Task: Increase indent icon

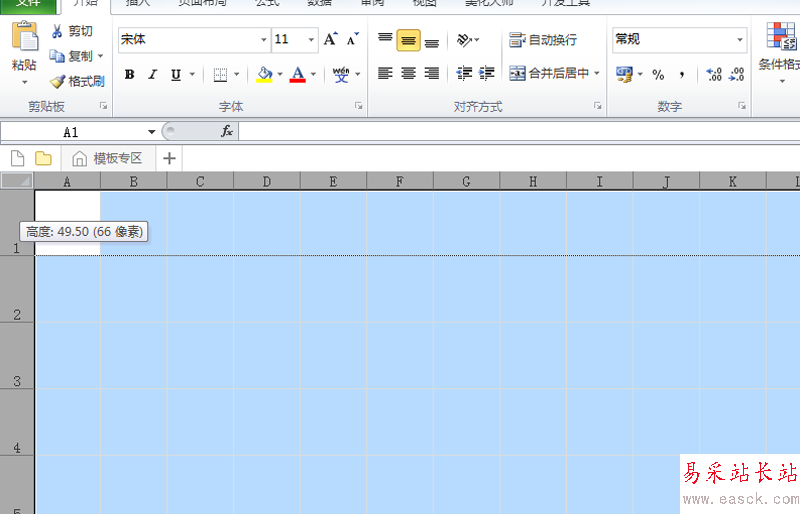Action: tap(486, 74)
